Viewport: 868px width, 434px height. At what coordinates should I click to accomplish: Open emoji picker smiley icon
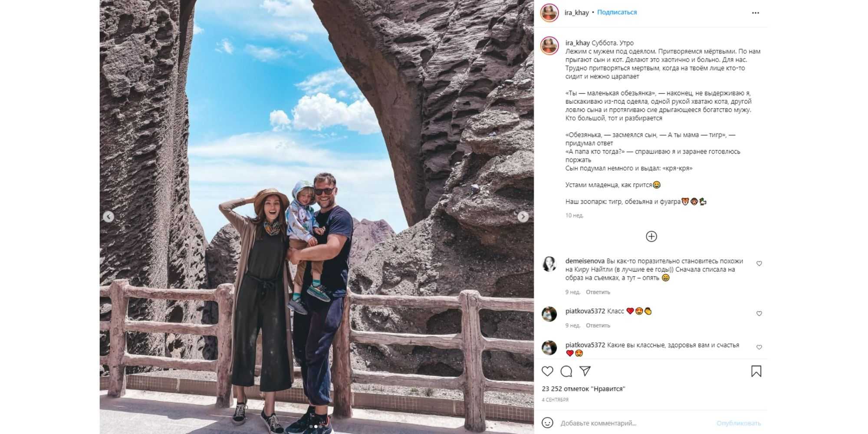547,423
